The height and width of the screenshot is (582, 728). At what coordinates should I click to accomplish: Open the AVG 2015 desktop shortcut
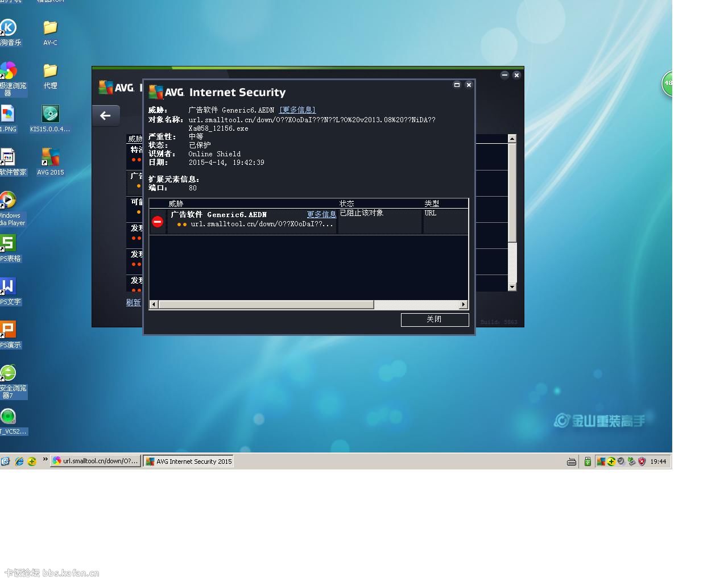click(x=50, y=161)
